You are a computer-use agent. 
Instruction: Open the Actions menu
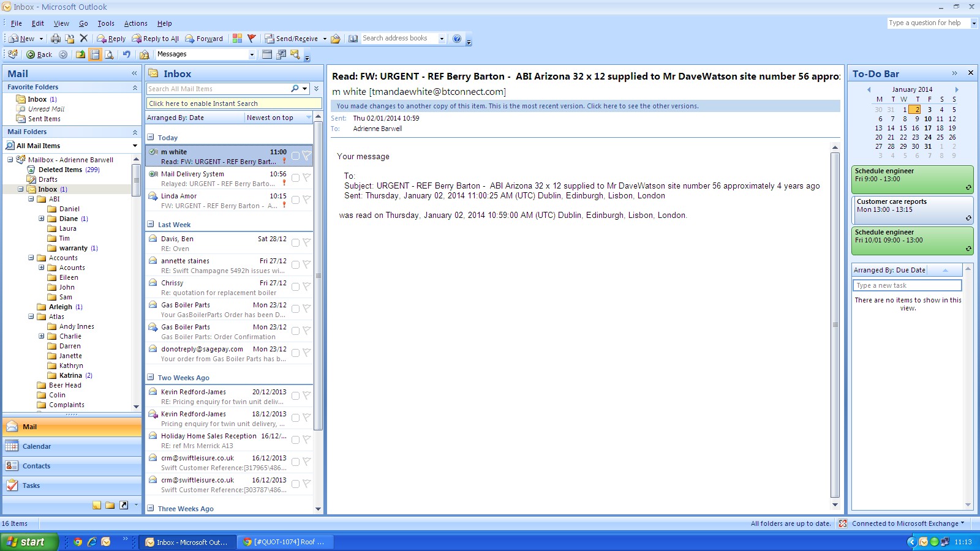tap(135, 23)
